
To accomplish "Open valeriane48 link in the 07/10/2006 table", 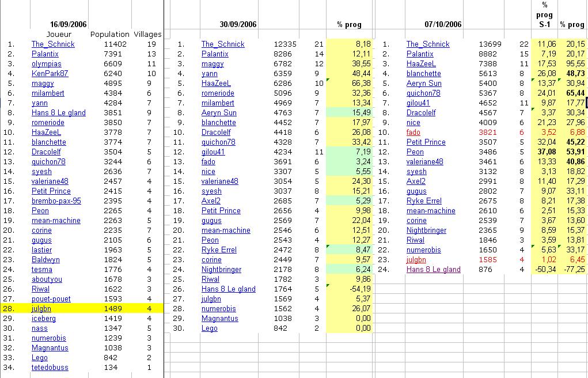I will (x=425, y=161).
